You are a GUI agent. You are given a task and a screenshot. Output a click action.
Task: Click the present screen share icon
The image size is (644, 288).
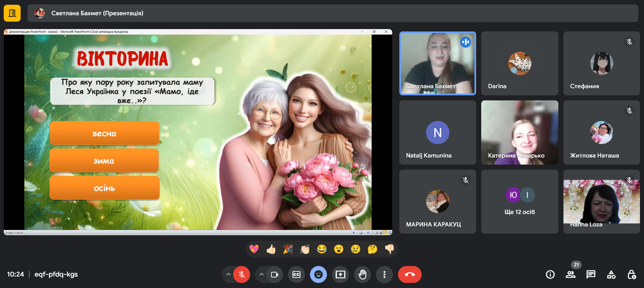pyautogui.click(x=340, y=274)
